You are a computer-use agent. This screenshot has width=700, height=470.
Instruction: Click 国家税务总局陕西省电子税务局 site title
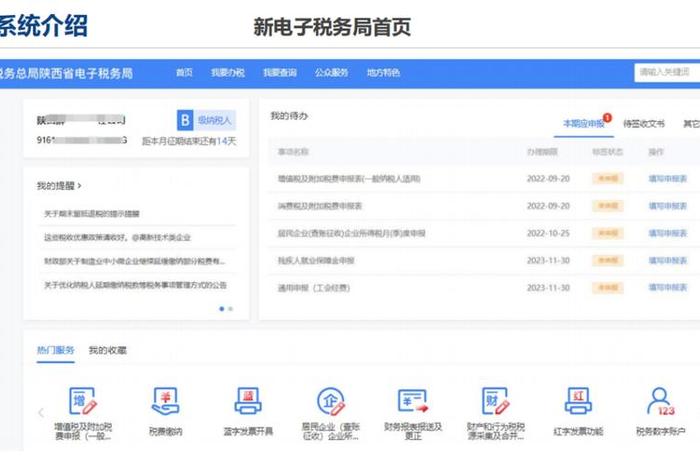[x=66, y=73]
